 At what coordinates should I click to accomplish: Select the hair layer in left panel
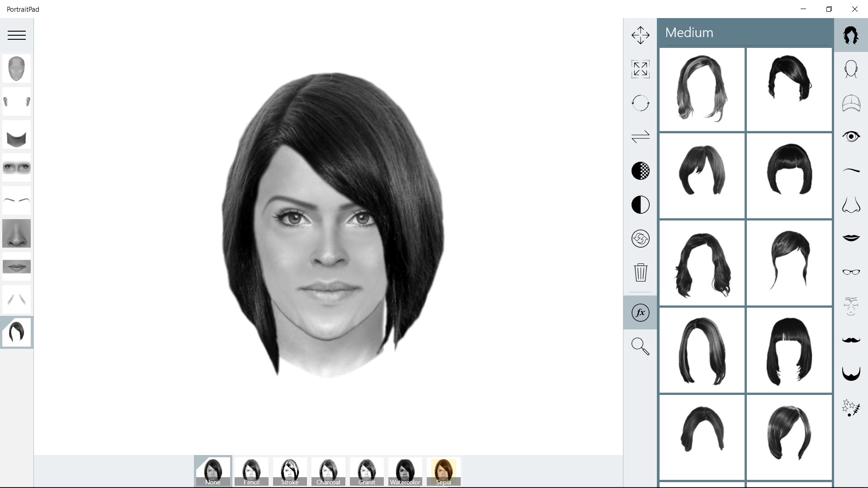[17, 333]
